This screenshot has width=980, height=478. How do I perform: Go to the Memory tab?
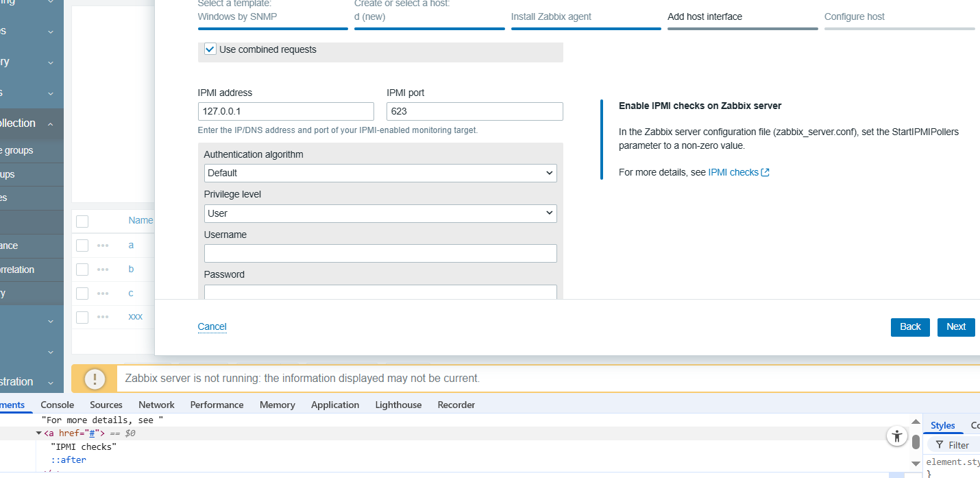pos(278,405)
